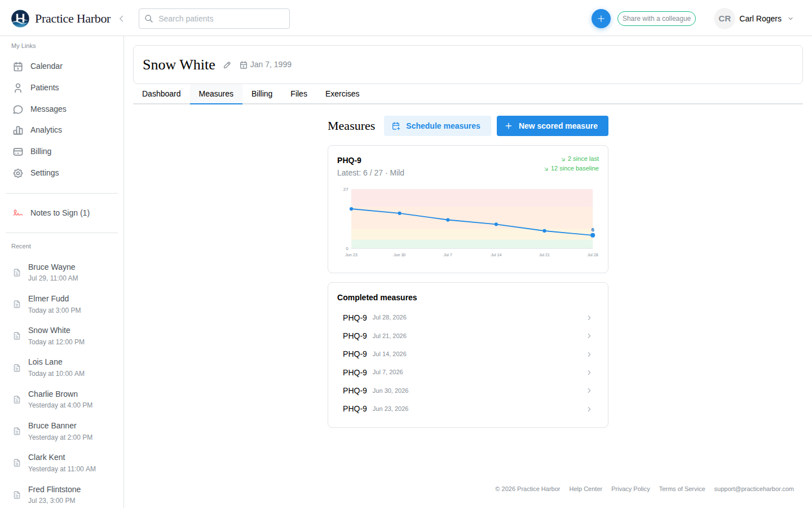The height and width of the screenshot is (508, 812).
Task: Focus the Search patients field
Action: pos(214,19)
